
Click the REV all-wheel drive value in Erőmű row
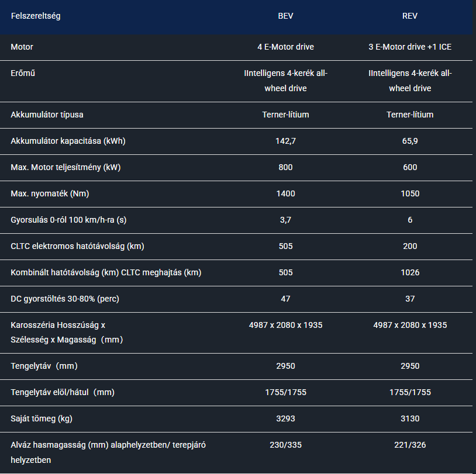pyautogui.click(x=410, y=81)
